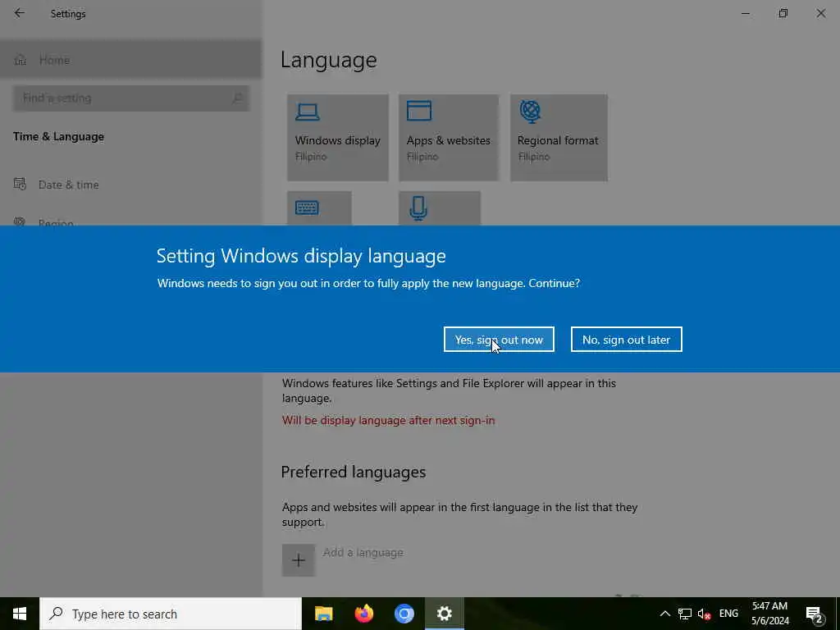Minimize the Settings window
This screenshot has width=840, height=630.
(745, 13)
